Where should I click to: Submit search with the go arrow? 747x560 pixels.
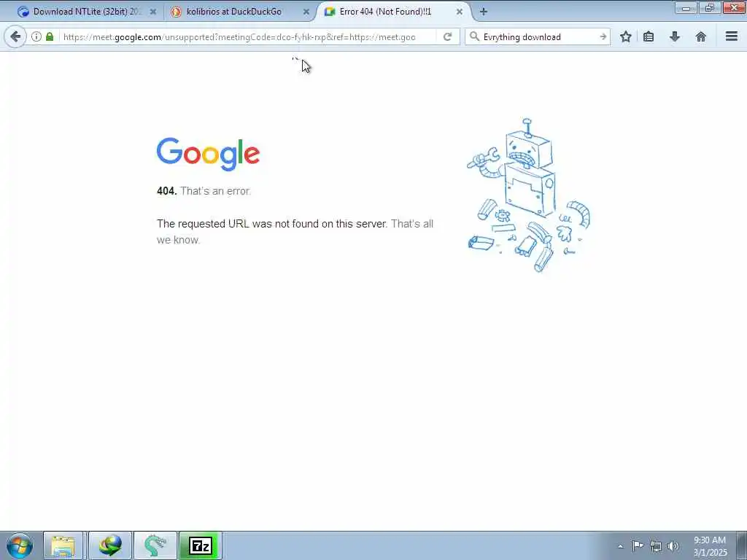pyautogui.click(x=603, y=36)
